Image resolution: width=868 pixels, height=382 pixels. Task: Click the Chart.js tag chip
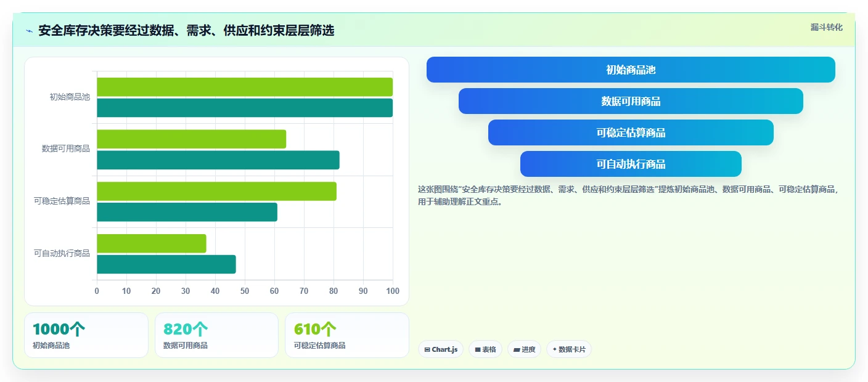tap(441, 349)
